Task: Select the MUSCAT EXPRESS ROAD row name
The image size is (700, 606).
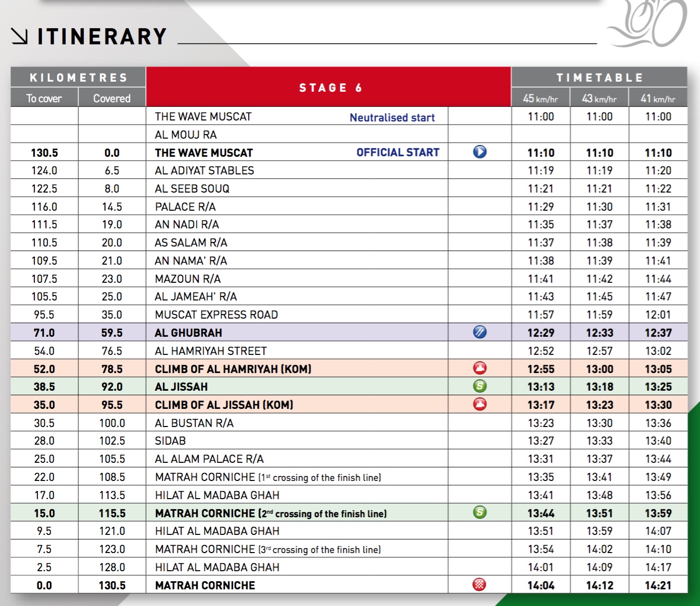Action: (216, 315)
